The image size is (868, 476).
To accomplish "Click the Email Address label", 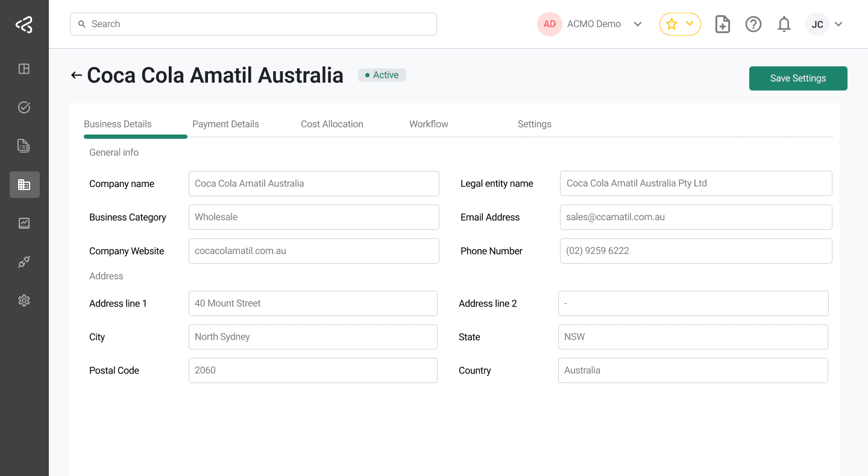I will 490,217.
